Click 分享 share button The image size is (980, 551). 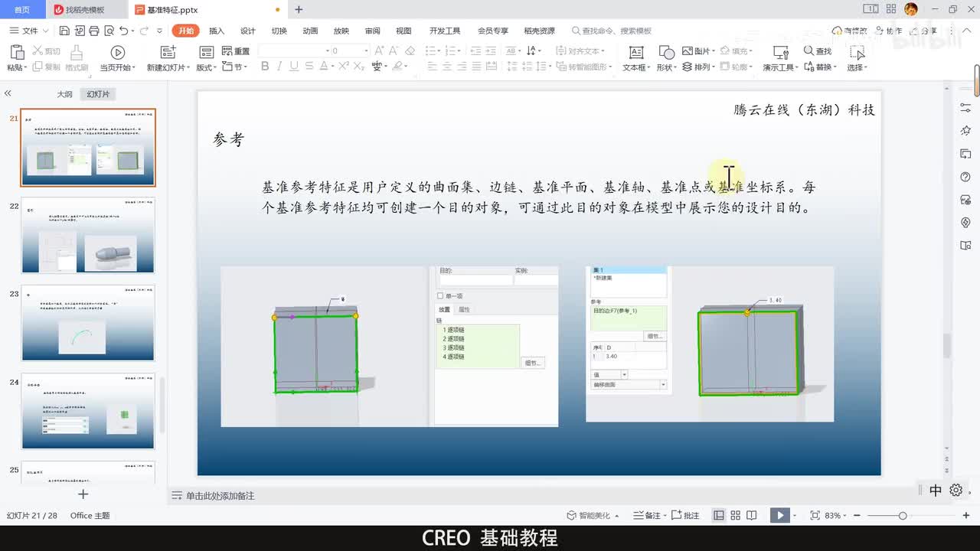pos(923,31)
